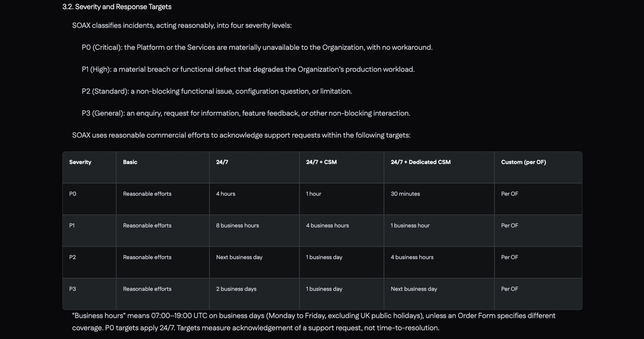This screenshot has height=339, width=644.
Task: Click the P3 severity row label
Action: (x=72, y=289)
